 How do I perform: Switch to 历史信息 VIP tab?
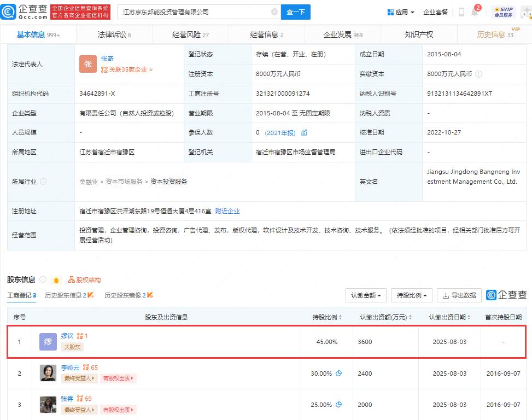(x=495, y=34)
